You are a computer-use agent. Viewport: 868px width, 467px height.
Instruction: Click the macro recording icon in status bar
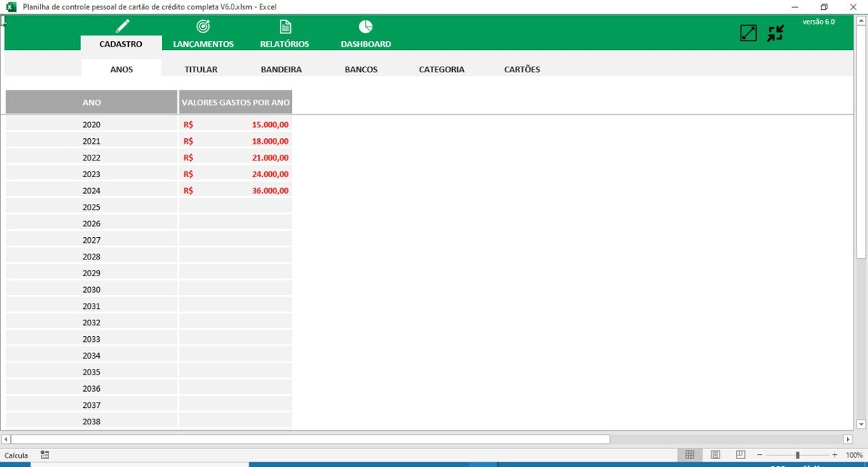[x=45, y=455]
